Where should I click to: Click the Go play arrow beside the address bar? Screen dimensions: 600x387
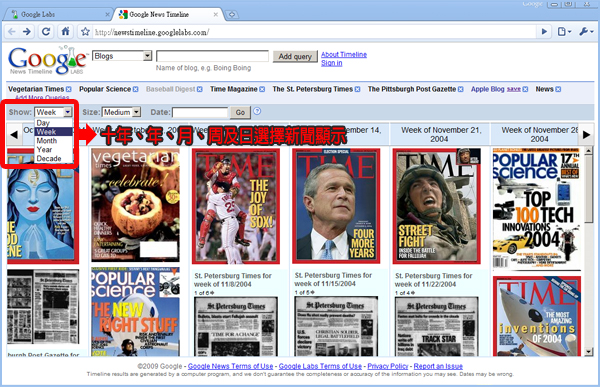544,32
